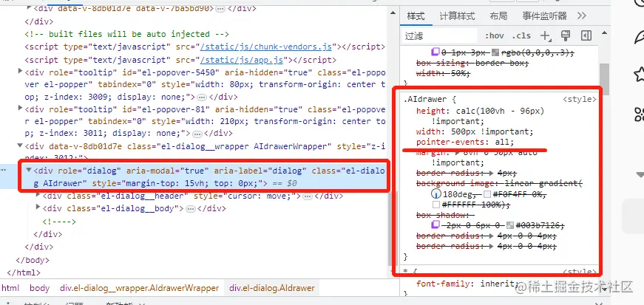
Task: Click the pointer-events: all declaration
Action: click(x=465, y=142)
